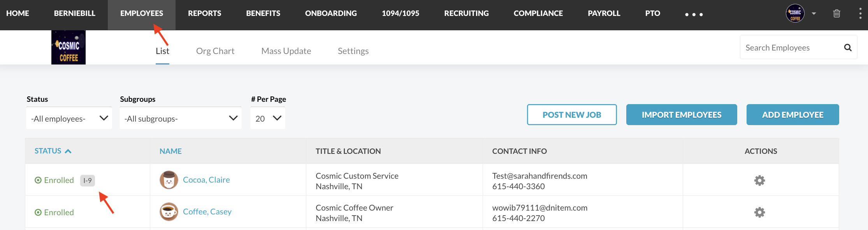Click the Cosmic Coffee company logo
This screenshot has height=230, width=868.
[x=69, y=47]
